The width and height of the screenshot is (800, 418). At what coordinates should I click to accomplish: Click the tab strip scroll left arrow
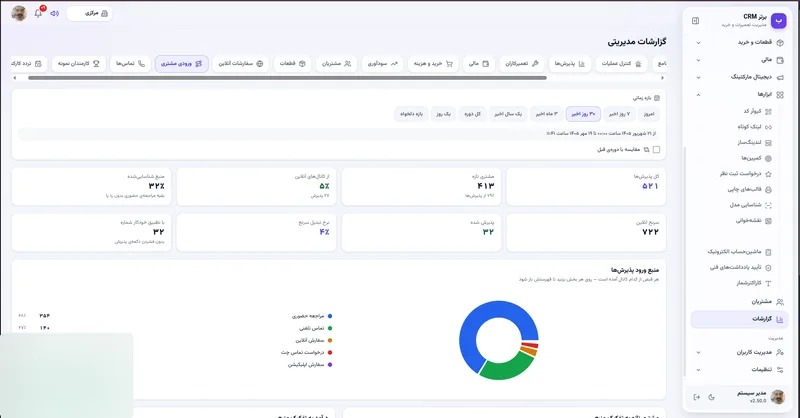[15, 78]
